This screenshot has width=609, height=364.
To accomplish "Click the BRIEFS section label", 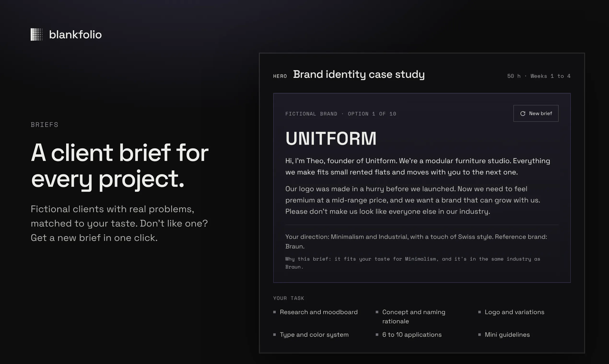I will (x=44, y=125).
